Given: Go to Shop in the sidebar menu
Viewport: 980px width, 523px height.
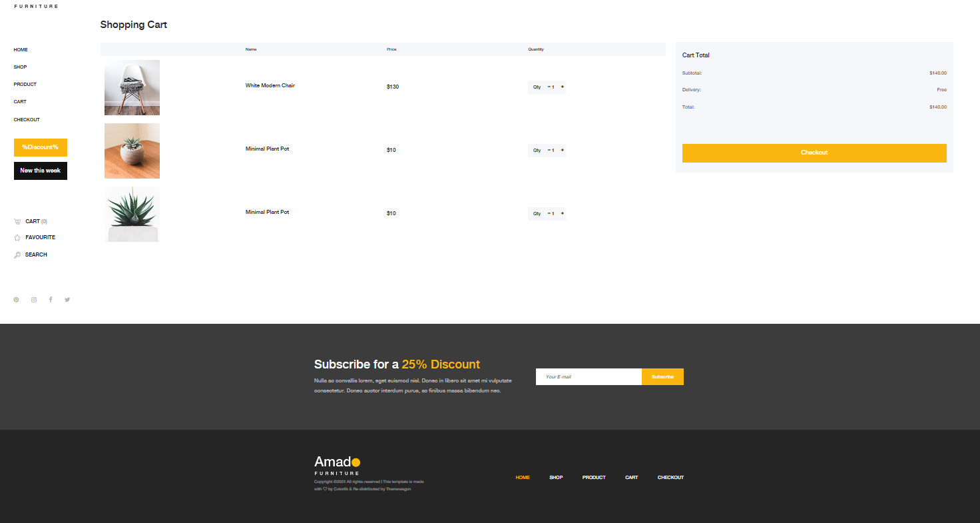Looking at the screenshot, I should tap(20, 67).
